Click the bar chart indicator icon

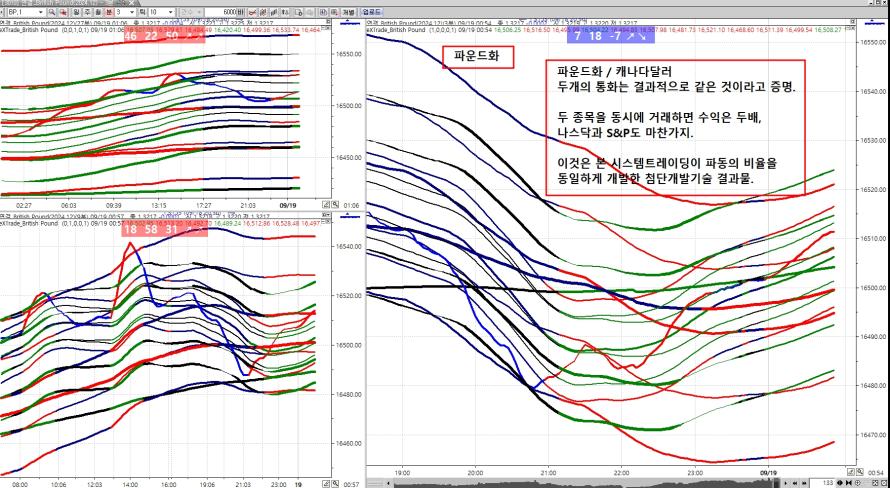coord(274,12)
